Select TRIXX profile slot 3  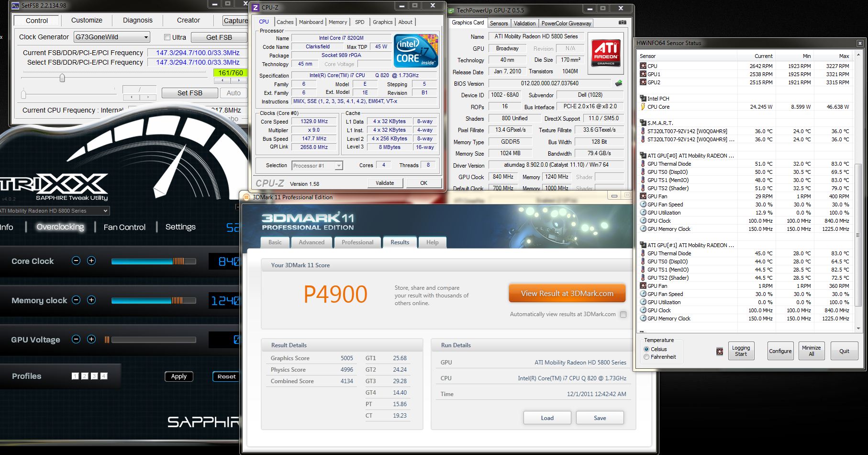[x=94, y=376]
